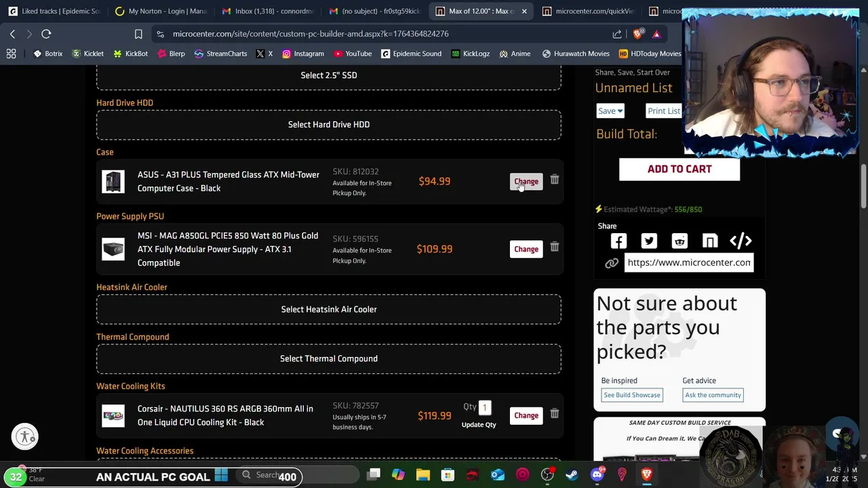
Task: Select Hard Drive HDD slot
Action: click(329, 125)
